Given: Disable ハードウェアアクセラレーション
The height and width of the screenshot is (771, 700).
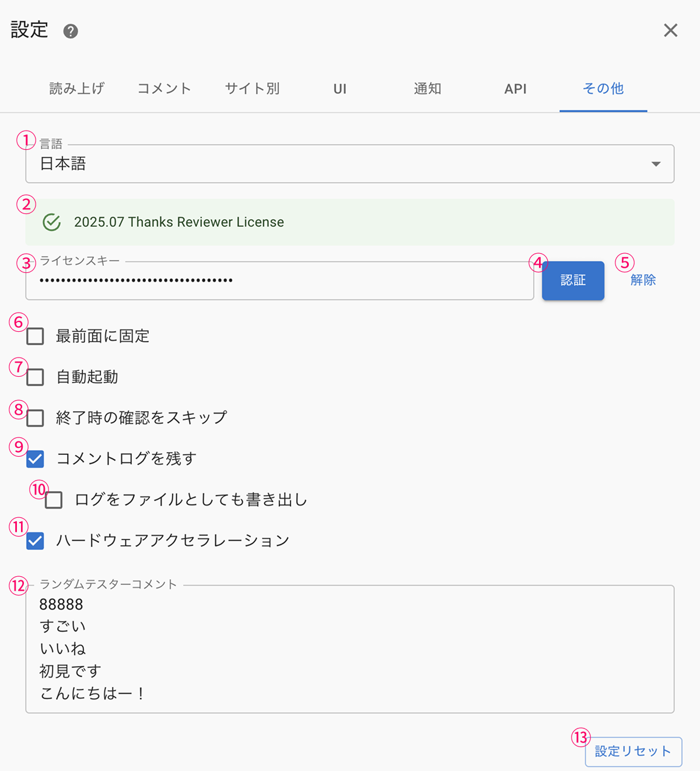Looking at the screenshot, I should coord(34,541).
